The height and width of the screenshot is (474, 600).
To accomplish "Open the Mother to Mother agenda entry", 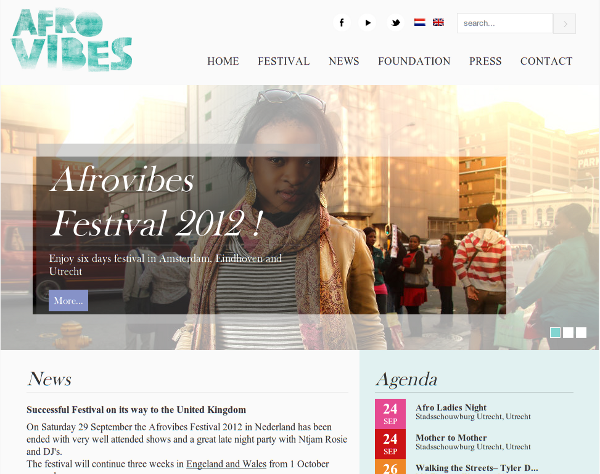I will pyautogui.click(x=451, y=438).
